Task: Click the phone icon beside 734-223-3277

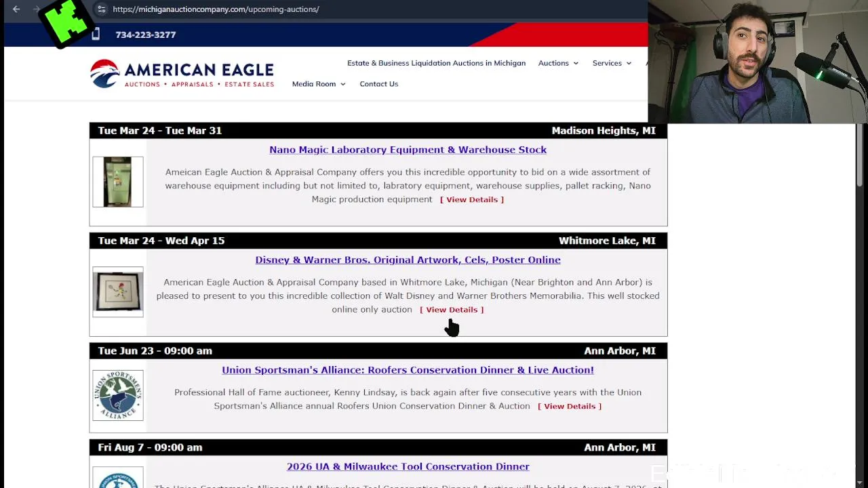Action: [x=96, y=34]
